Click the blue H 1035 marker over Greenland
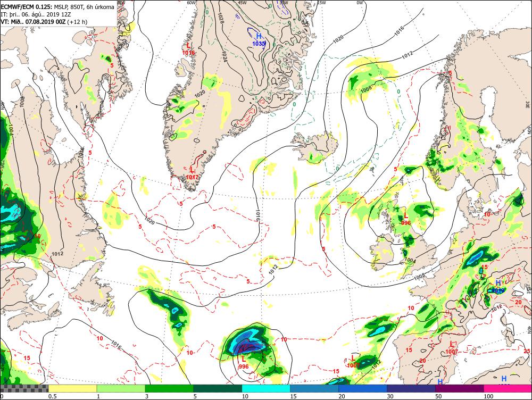The width and height of the screenshot is (532, 400). click(259, 39)
